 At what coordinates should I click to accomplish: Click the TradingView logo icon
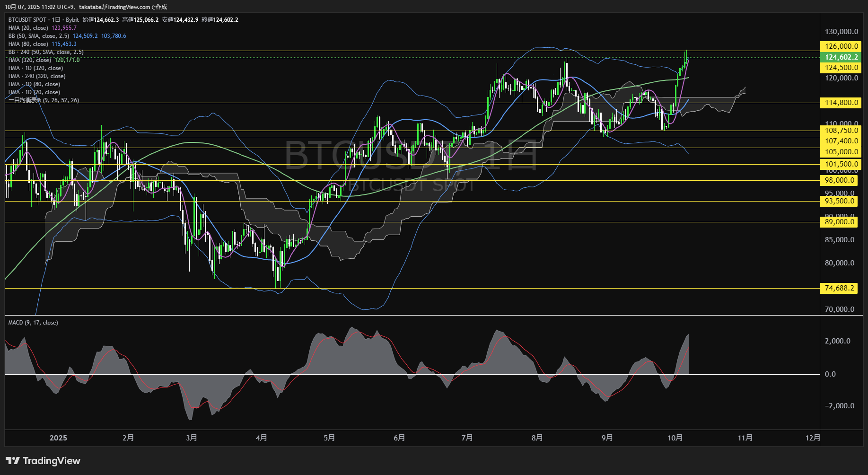[12, 461]
